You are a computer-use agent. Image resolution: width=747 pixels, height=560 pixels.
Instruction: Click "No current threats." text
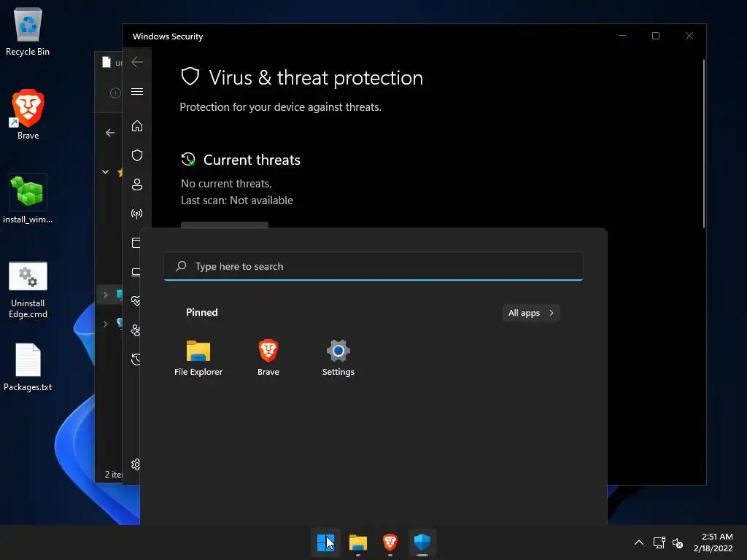coord(226,184)
